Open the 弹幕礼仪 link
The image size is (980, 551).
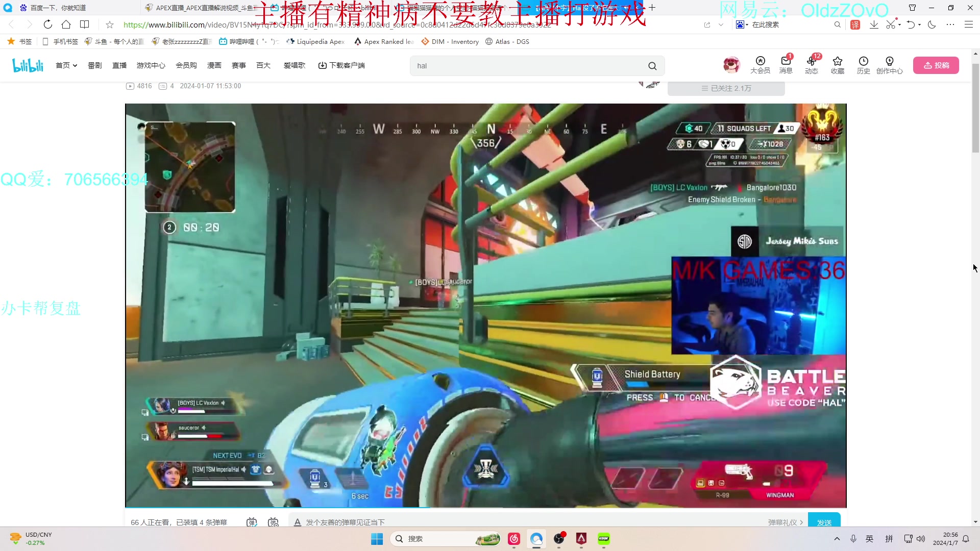(x=786, y=522)
